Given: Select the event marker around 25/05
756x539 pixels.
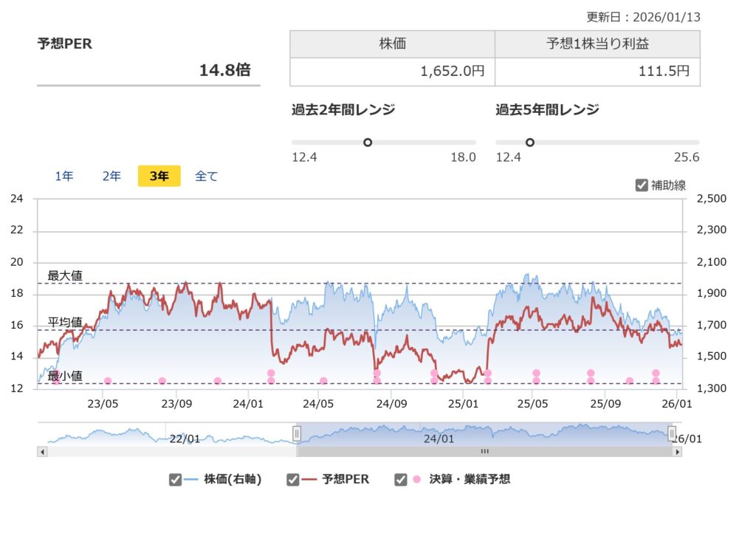Looking at the screenshot, I should tap(537, 377).
